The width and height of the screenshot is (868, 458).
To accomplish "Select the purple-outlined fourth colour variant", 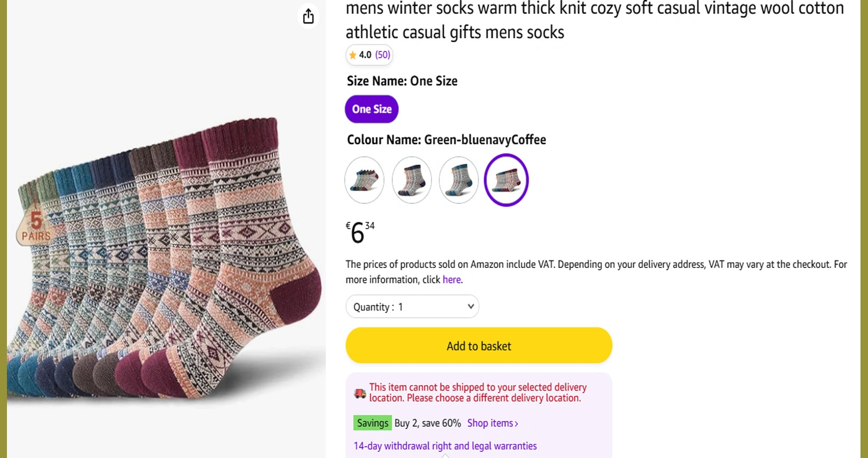I will [x=506, y=180].
